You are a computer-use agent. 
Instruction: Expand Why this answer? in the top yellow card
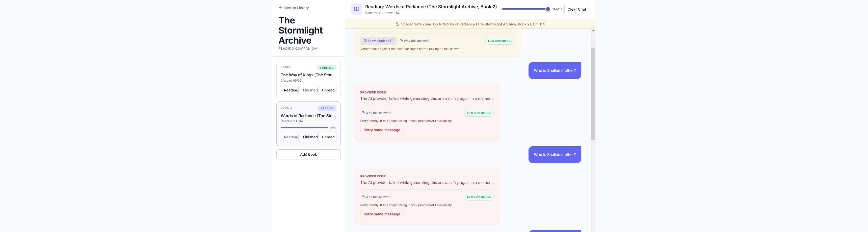pyautogui.click(x=414, y=41)
